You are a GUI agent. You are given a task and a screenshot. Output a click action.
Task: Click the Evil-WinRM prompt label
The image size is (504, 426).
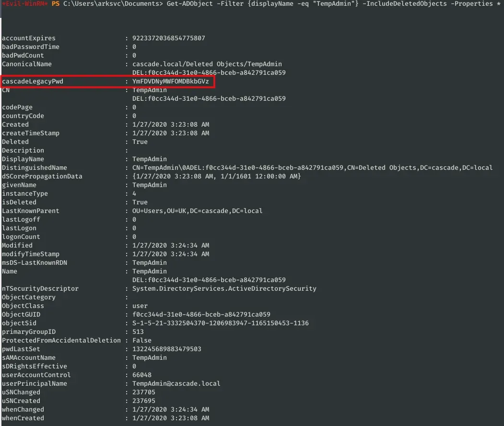point(24,4)
